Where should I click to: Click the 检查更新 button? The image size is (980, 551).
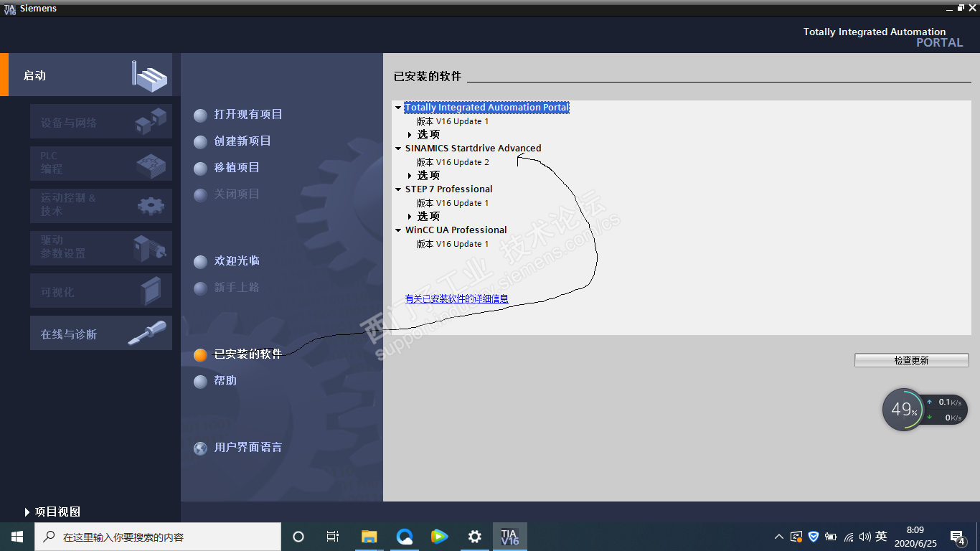912,360
